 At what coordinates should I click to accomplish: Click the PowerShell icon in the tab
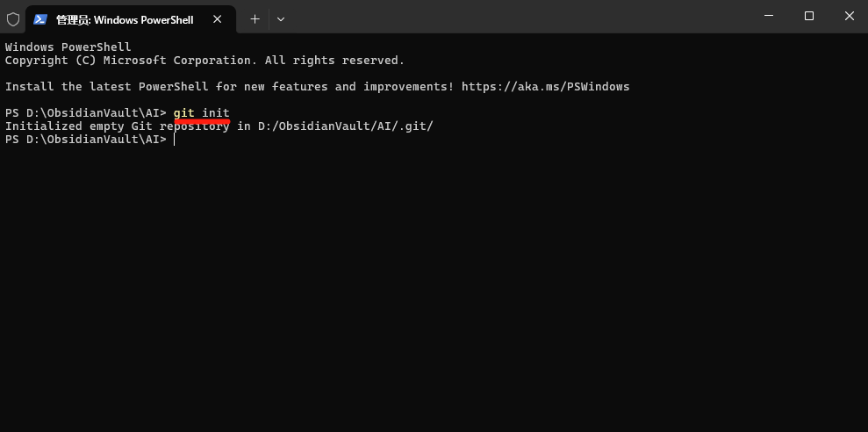(x=40, y=18)
